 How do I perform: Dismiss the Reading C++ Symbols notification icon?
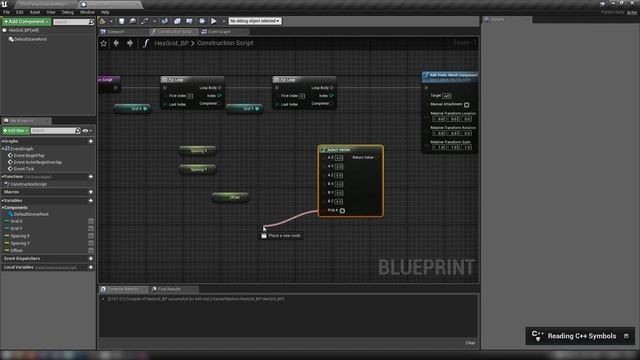(x=626, y=336)
